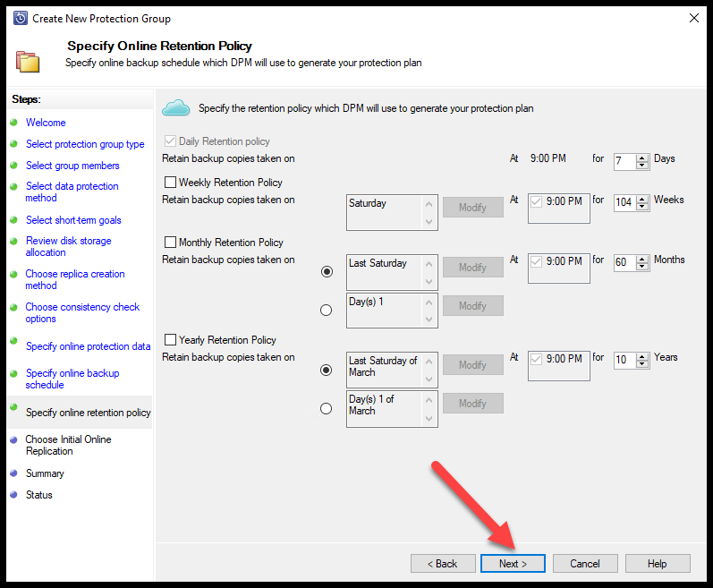
Task: Click the daily retention Days value field
Action: [x=625, y=161]
